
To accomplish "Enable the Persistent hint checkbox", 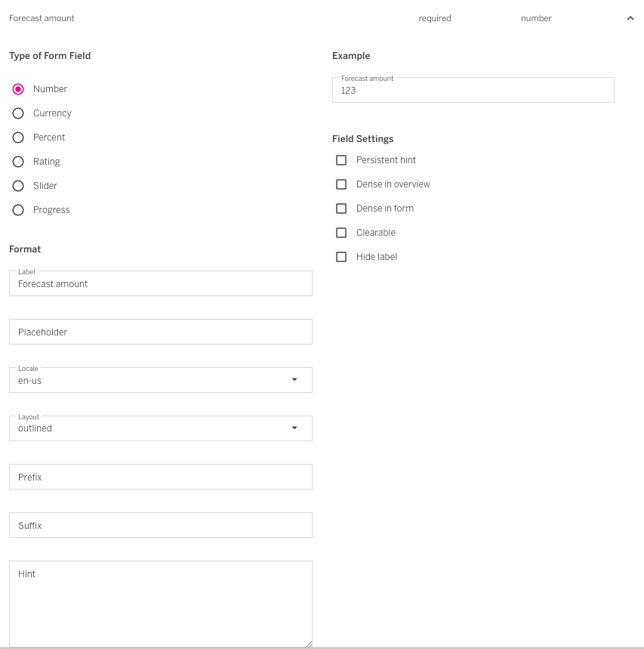I will click(x=341, y=160).
